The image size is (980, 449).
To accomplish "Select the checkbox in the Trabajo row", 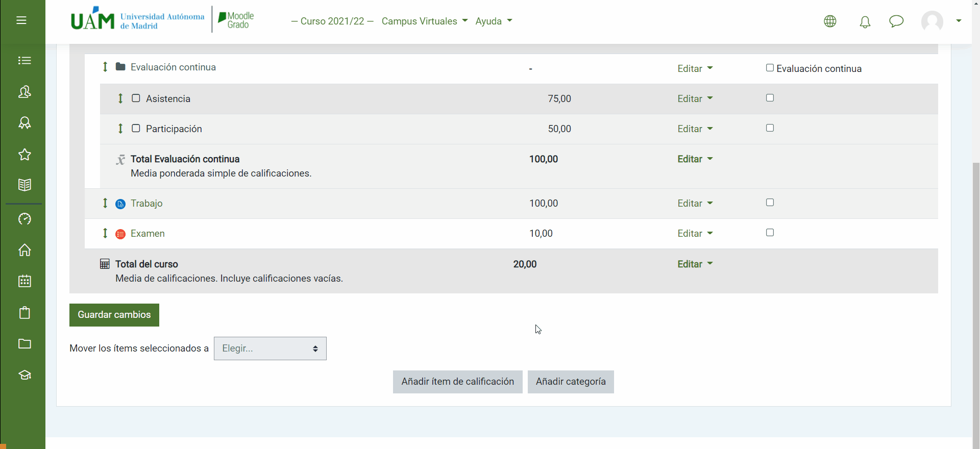I will [x=770, y=203].
